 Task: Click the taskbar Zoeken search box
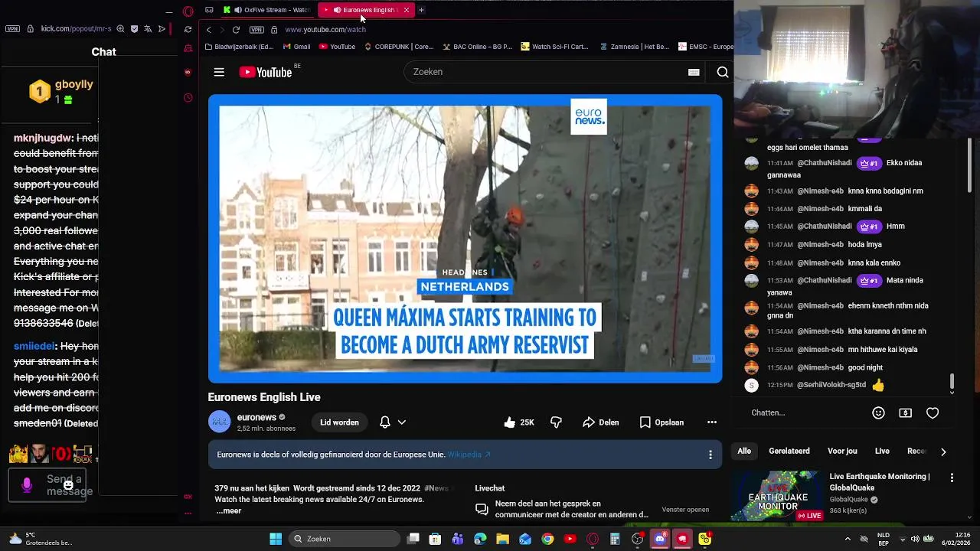(x=344, y=539)
